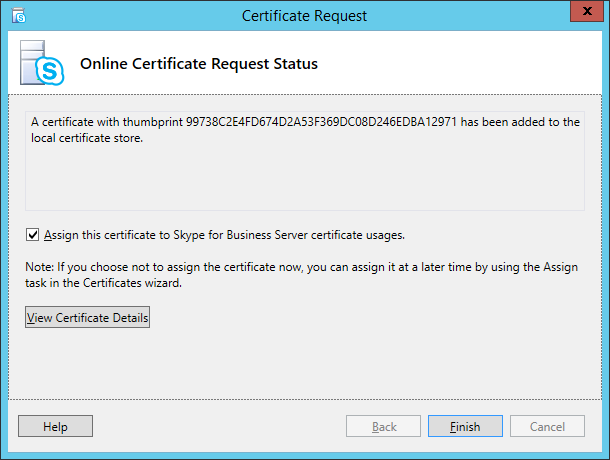Click the note about assigning certificate later

(301, 275)
